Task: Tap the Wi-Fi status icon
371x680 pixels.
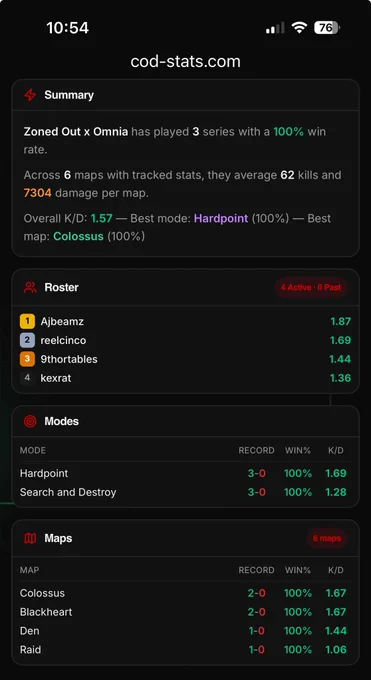Action: [x=299, y=28]
